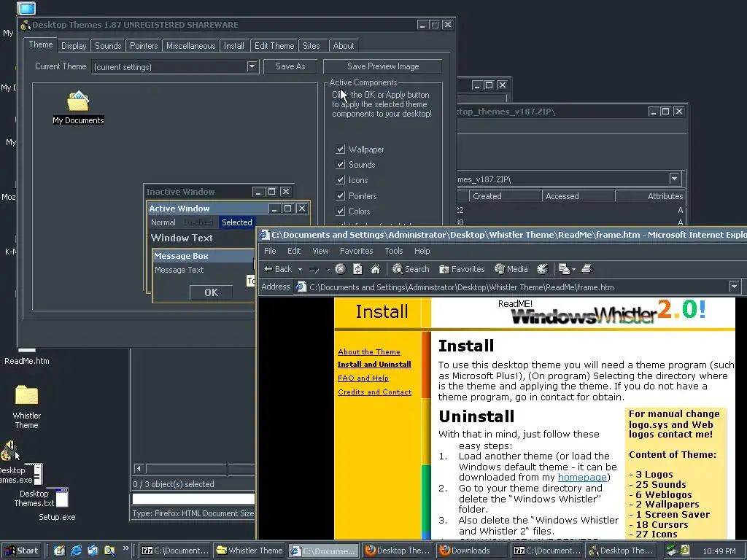
Task: Switch to the Install tab
Action: click(234, 46)
